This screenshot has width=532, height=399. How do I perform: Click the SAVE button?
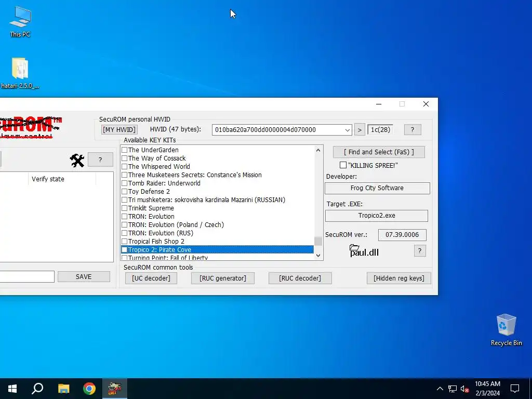84,277
